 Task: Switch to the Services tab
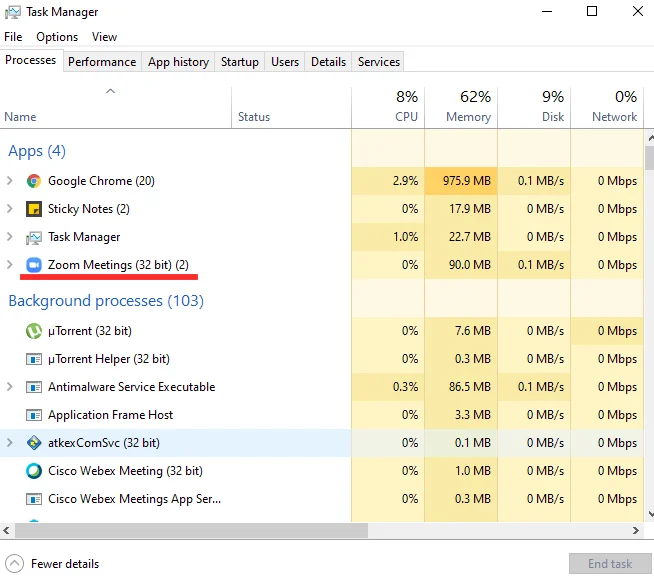tap(378, 62)
